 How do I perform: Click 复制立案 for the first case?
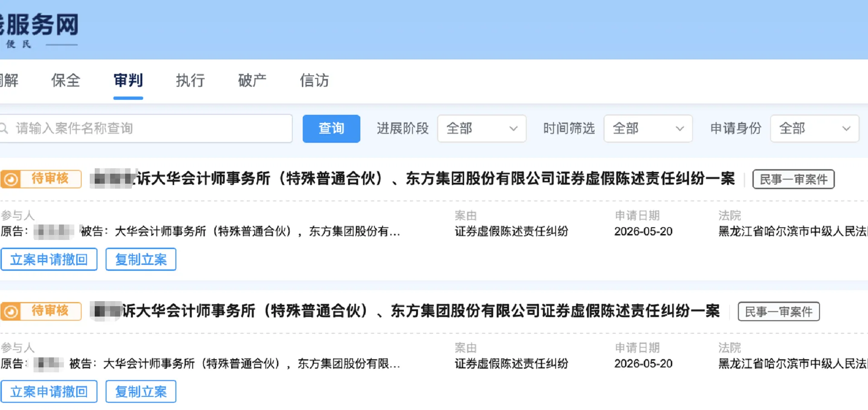click(141, 259)
